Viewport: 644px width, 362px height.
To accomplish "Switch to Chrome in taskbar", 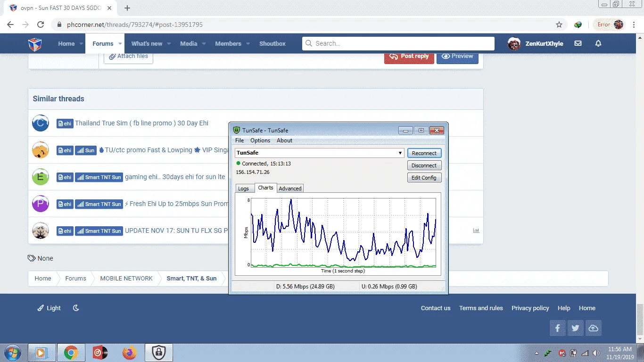I will tap(71, 353).
